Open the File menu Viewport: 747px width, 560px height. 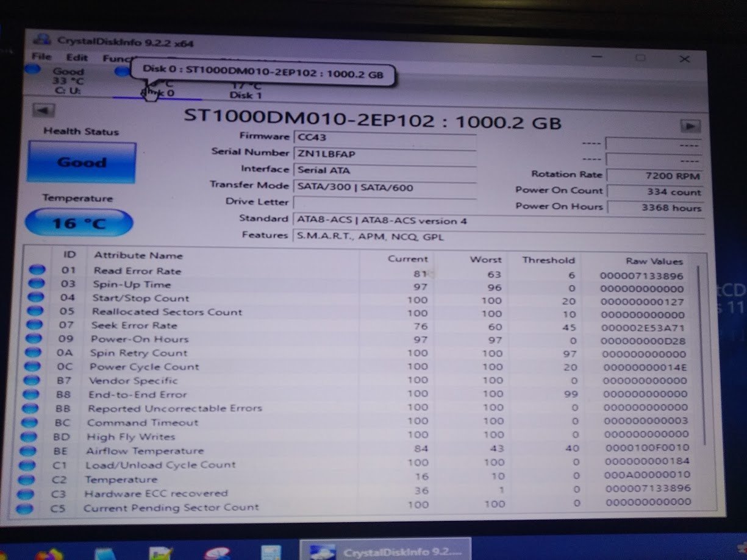(x=41, y=57)
